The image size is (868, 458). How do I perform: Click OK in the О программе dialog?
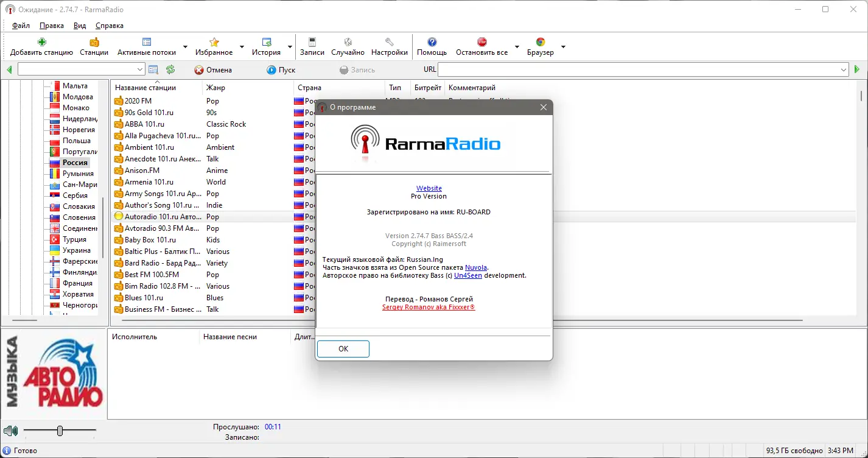(x=343, y=349)
